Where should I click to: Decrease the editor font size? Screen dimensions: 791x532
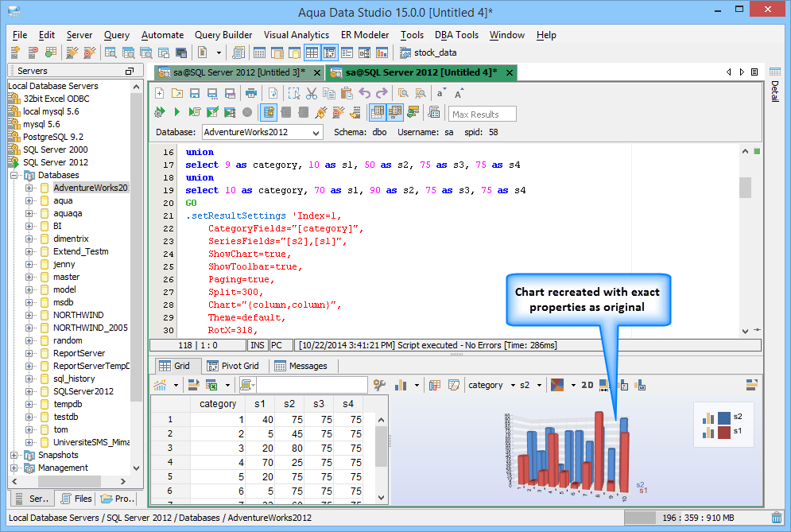441,93
